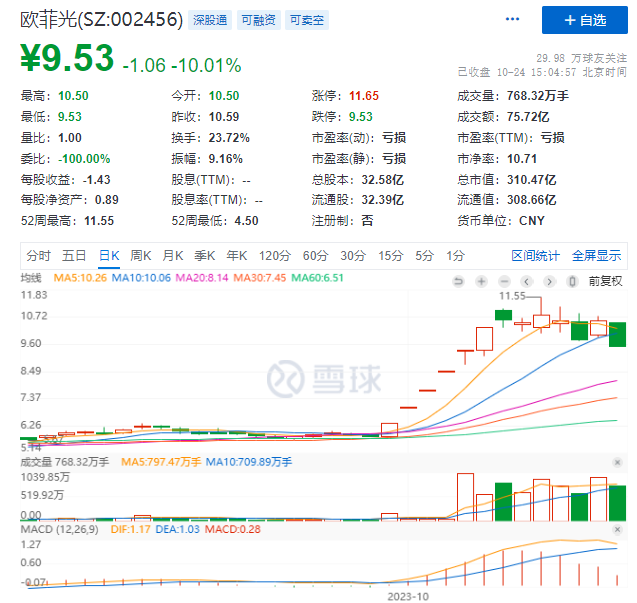Click the 深股通 tag
The height and width of the screenshot is (603, 637).
210,20
